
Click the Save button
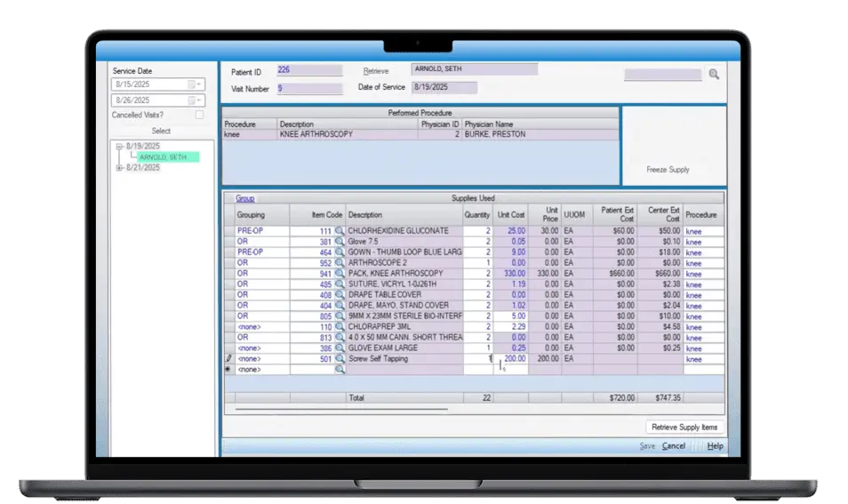point(647,446)
